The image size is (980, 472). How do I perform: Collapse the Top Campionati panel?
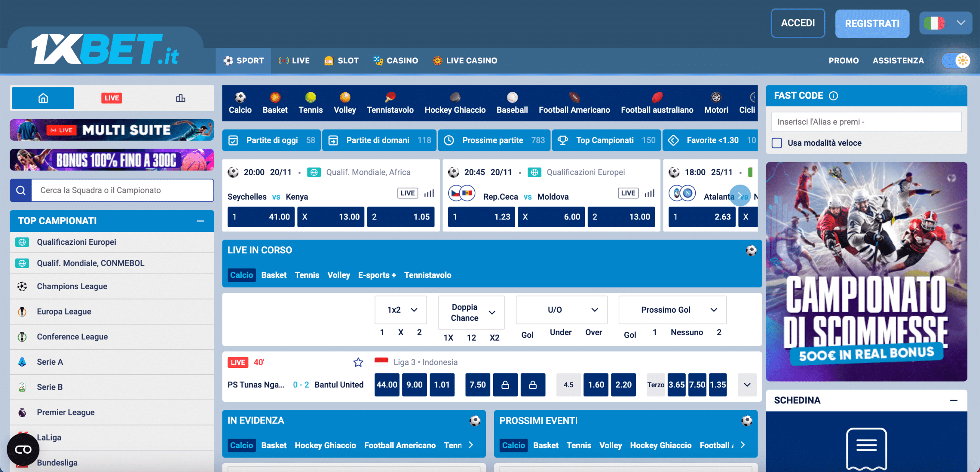(x=200, y=221)
